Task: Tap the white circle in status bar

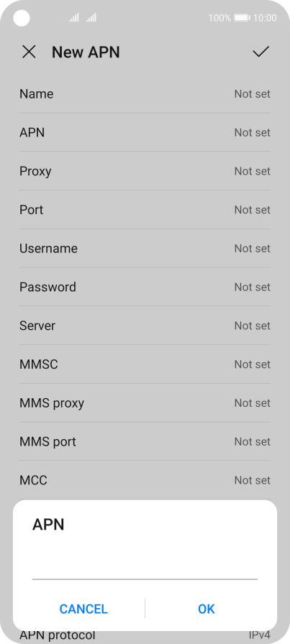Action: pos(22,18)
